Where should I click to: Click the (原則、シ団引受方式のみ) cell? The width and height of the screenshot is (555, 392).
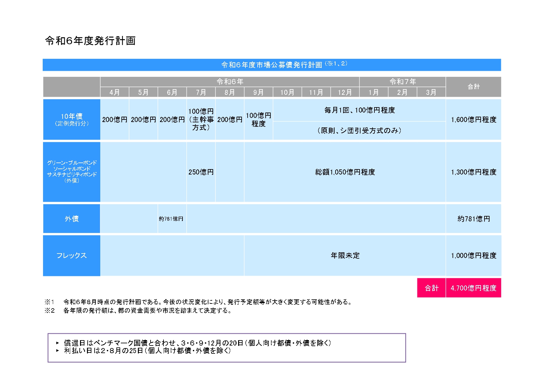pyautogui.click(x=359, y=131)
